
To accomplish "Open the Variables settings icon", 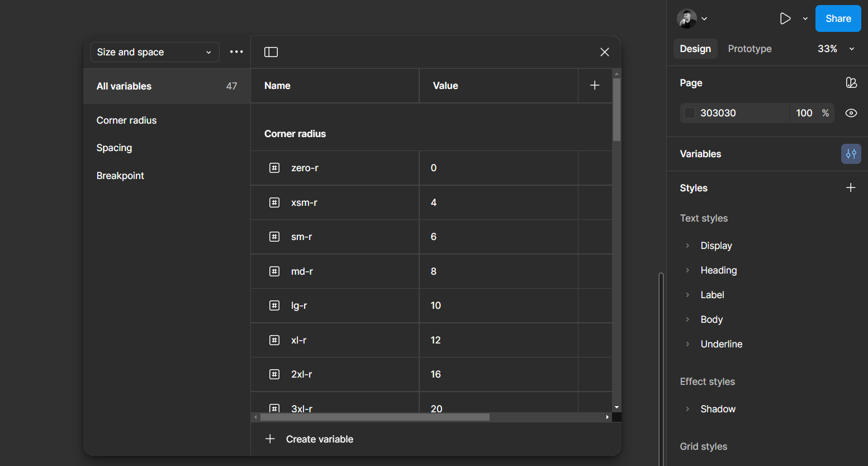I will click(x=851, y=154).
